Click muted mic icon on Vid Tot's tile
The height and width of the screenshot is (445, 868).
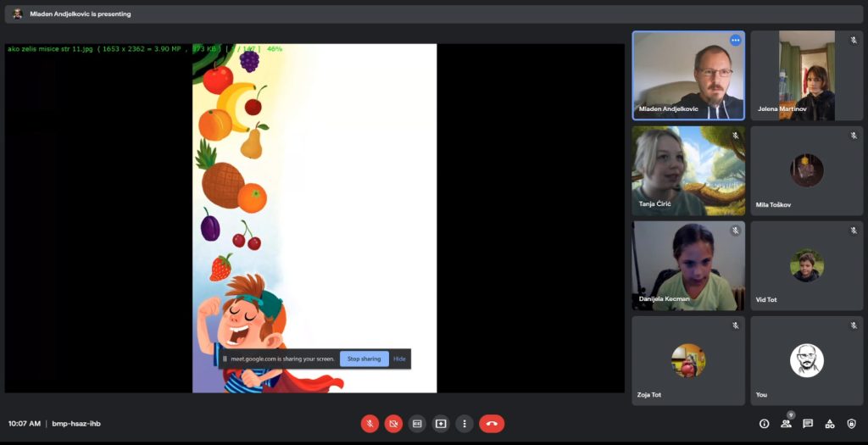854,231
